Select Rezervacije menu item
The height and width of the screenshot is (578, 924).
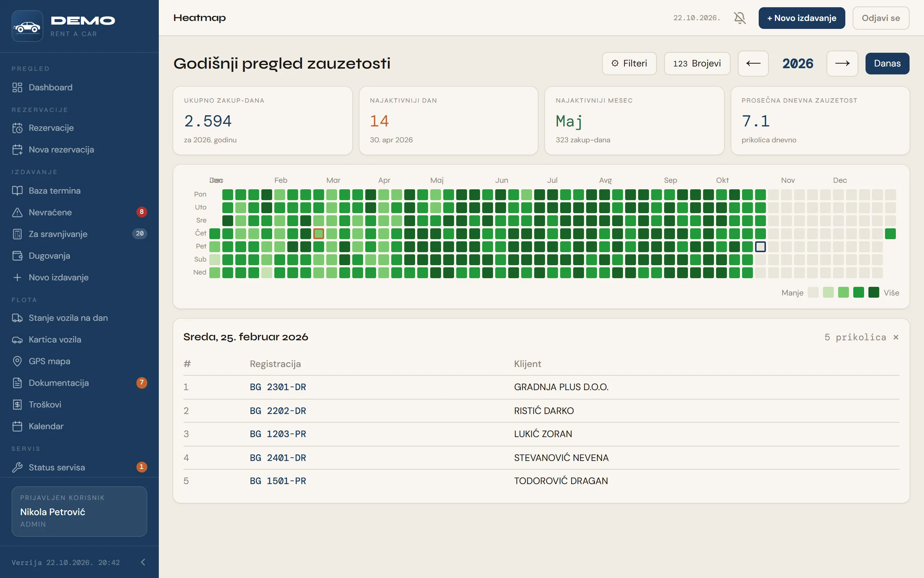coord(79,128)
